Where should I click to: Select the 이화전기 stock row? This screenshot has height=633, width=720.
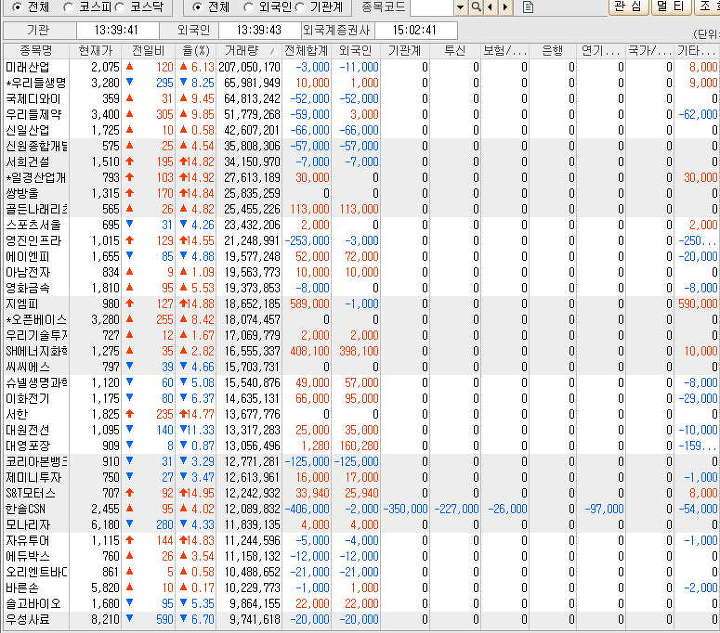tap(360, 398)
